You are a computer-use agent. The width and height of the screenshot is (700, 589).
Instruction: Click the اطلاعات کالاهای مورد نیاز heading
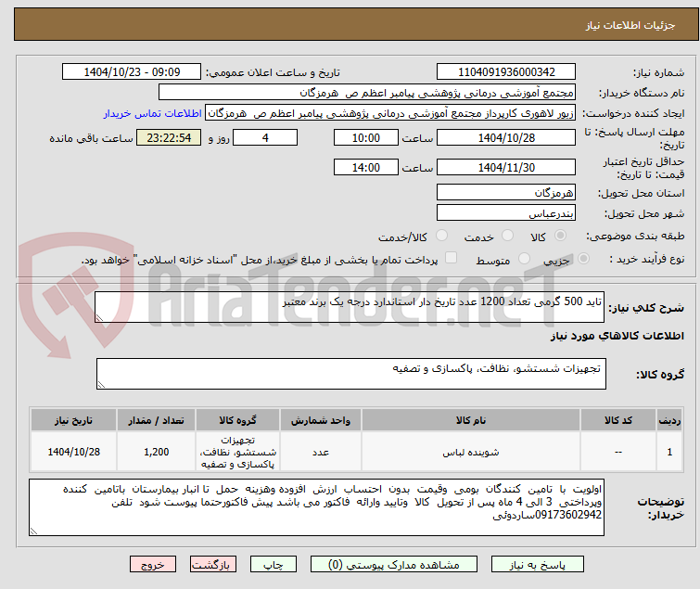coord(617,336)
